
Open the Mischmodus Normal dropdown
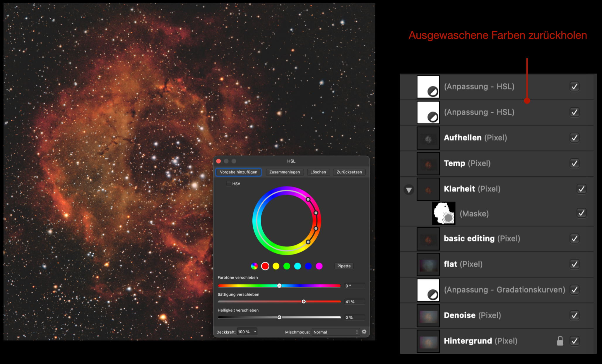336,332
